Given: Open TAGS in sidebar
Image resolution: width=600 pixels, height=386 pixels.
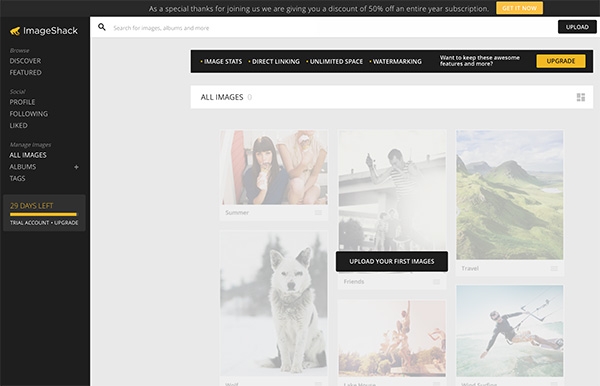Looking at the screenshot, I should [17, 178].
